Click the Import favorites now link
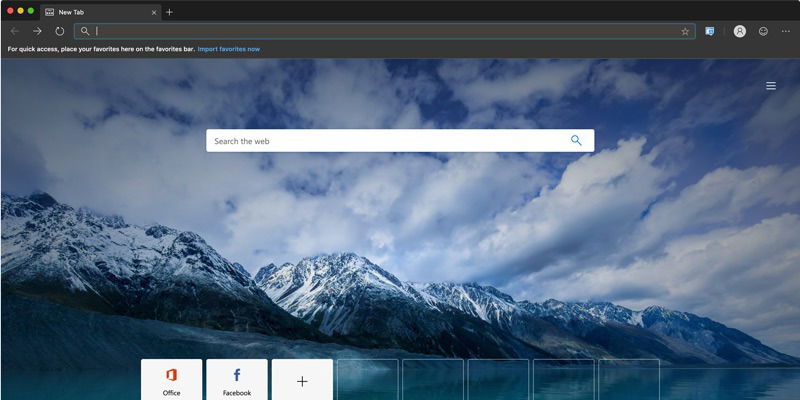The image size is (800, 400). [x=228, y=48]
